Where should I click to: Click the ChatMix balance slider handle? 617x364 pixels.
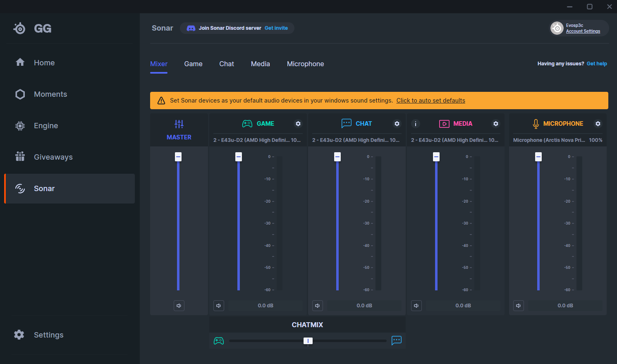308,341
